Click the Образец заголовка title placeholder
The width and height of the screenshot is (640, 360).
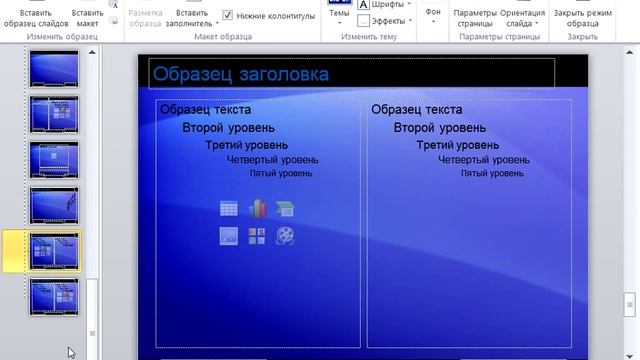[x=351, y=73]
